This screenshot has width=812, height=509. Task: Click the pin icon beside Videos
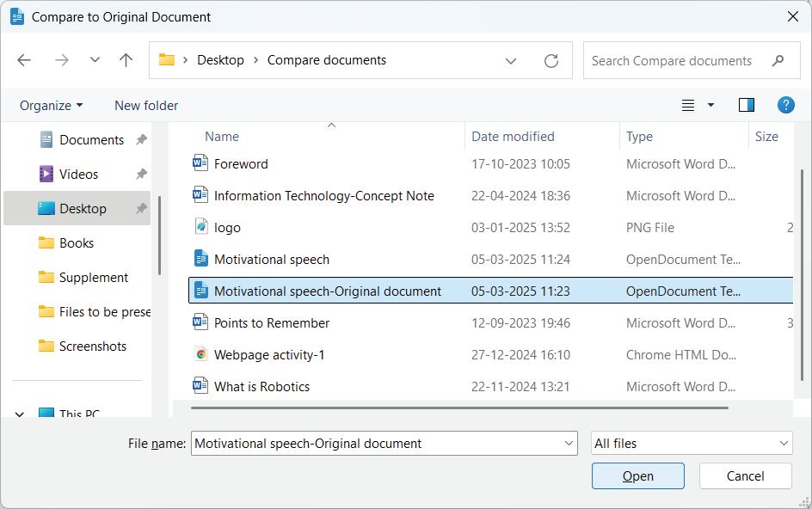tap(141, 174)
